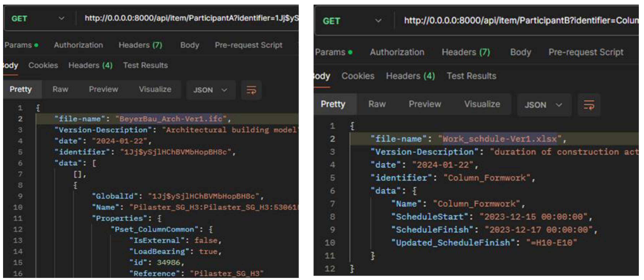Screen dimensions: 644x280
Task: Open Params tab in right window
Action: pyautogui.click(x=334, y=52)
